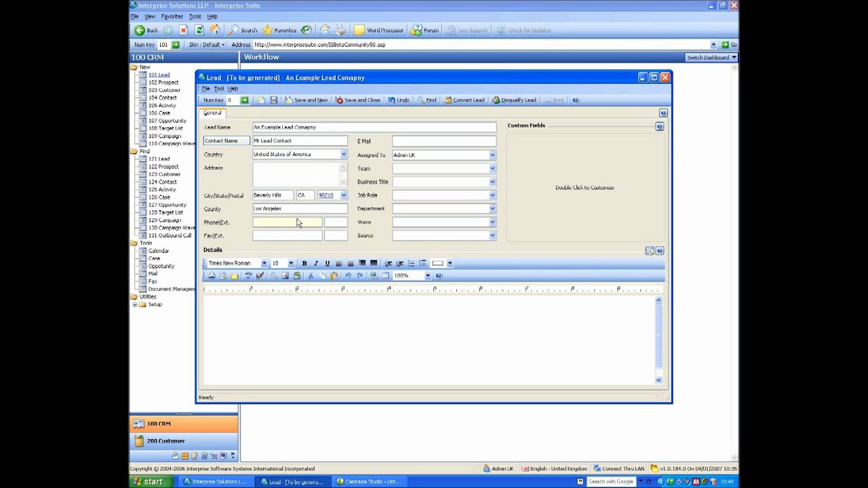Click the Back button in main toolbar
Image resolution: width=868 pixels, height=488 pixels.
coord(146,30)
